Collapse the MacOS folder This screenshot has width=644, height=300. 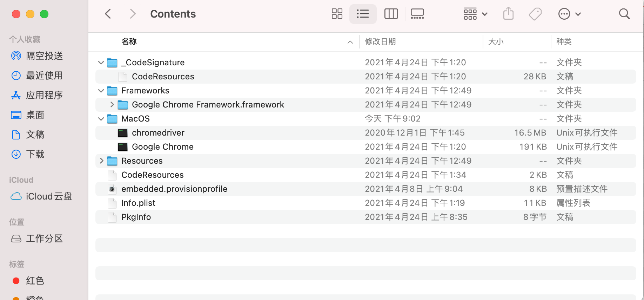click(x=101, y=119)
